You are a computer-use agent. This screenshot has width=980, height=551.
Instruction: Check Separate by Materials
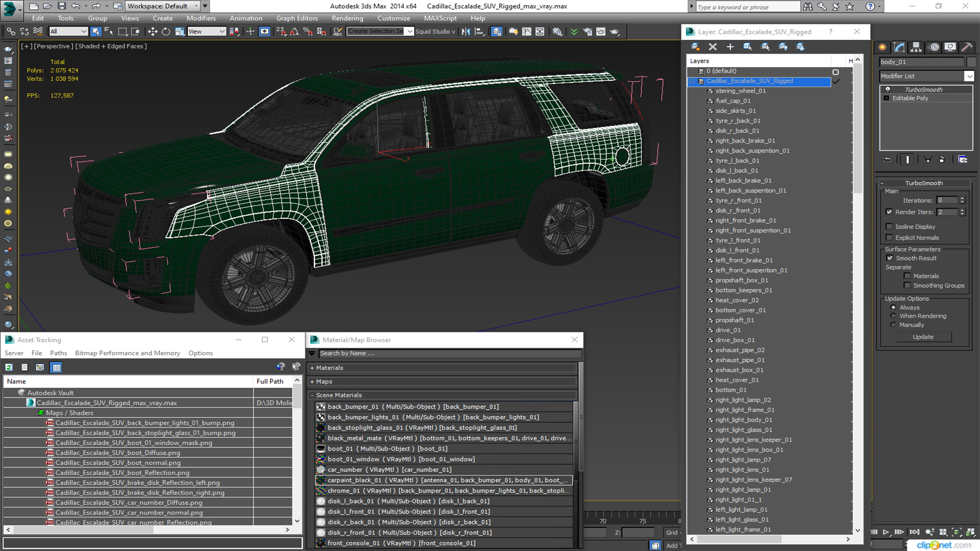point(907,276)
